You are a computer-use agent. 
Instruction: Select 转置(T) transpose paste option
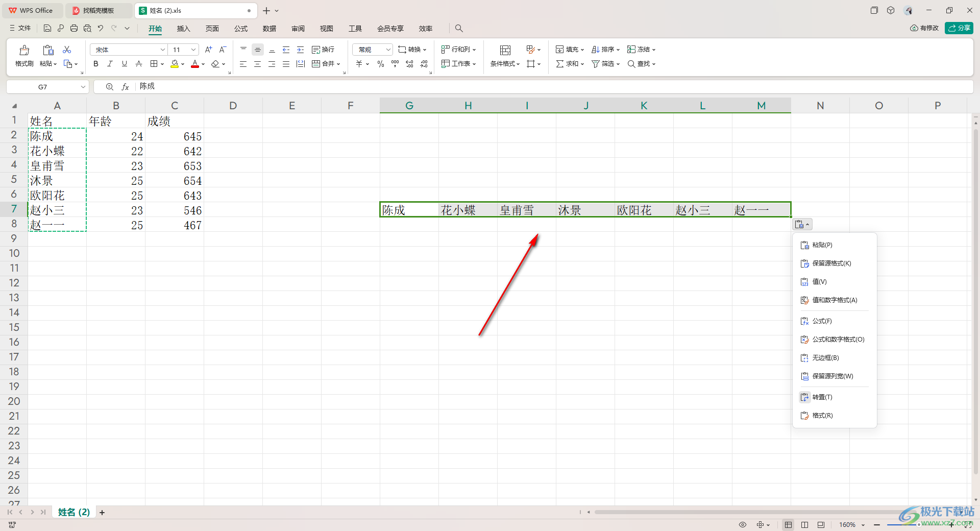coord(835,397)
